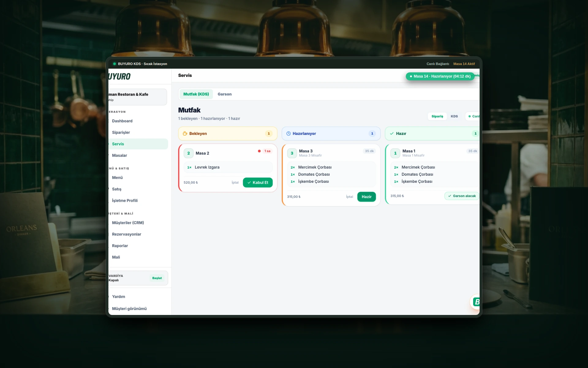Click the Levrek Izgara item row

tap(228, 167)
